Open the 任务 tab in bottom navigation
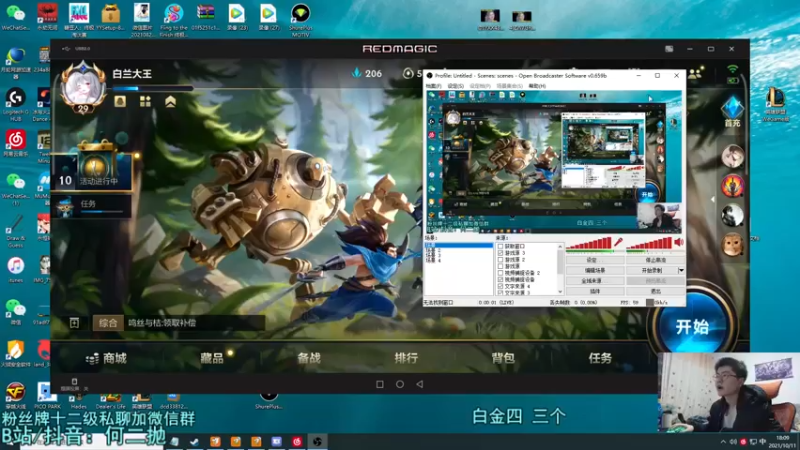Viewport: 800px width, 450px height. pos(600,358)
